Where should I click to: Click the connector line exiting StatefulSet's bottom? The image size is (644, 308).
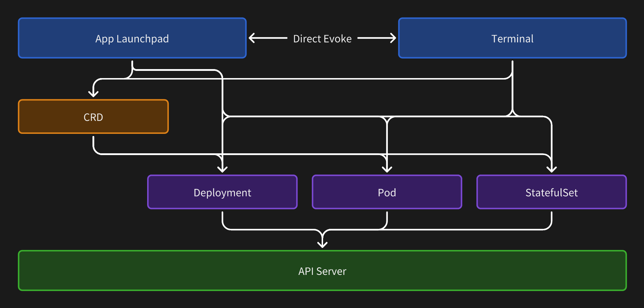click(x=552, y=219)
